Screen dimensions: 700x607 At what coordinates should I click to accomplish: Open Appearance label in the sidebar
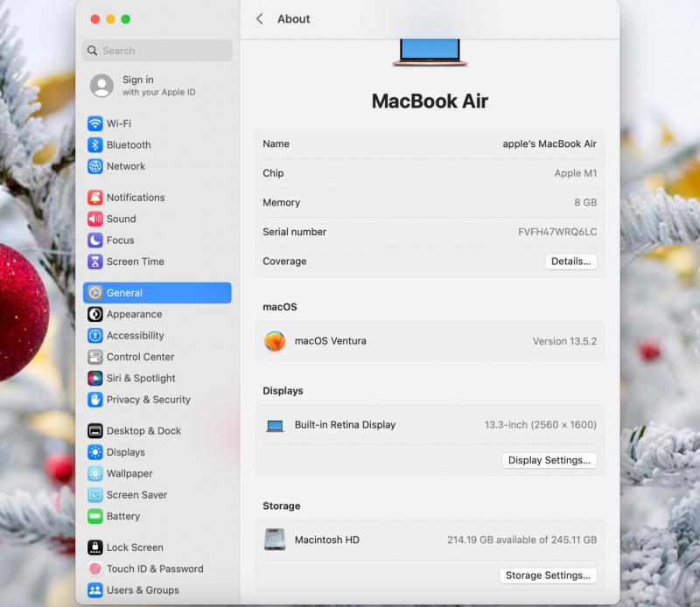coord(135,314)
